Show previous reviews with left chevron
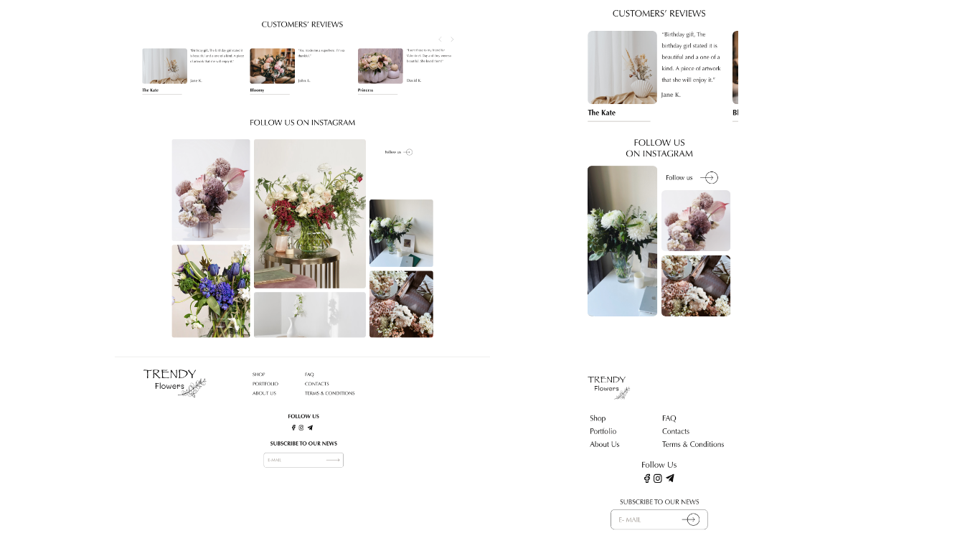The height and width of the screenshot is (551, 980). [x=440, y=39]
